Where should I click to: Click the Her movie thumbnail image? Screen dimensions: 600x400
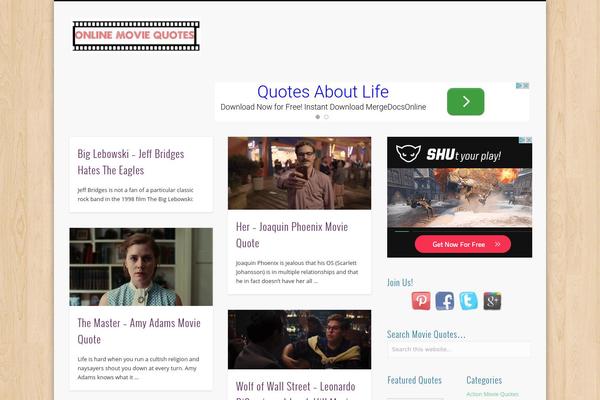299,173
